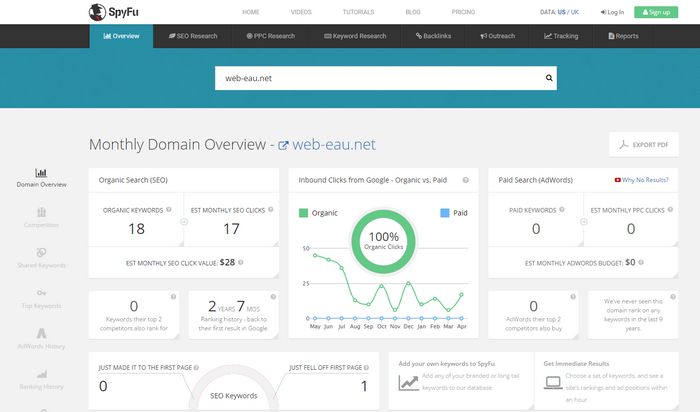Viewport: 700px width, 412px height.
Task: Open Shared Keywords in the sidebar
Action: click(41, 258)
